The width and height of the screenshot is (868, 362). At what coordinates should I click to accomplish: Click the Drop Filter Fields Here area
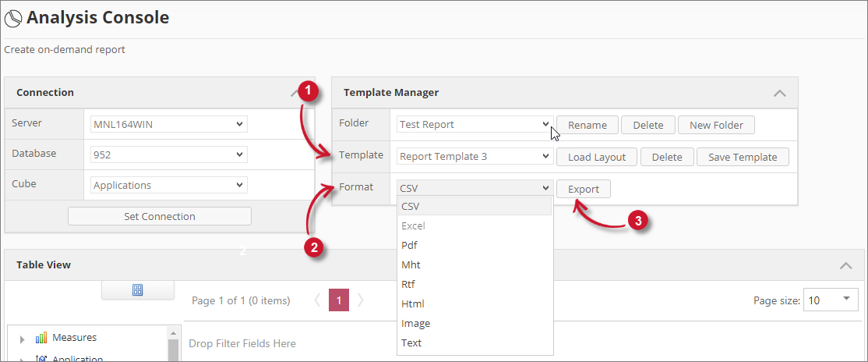click(x=242, y=344)
